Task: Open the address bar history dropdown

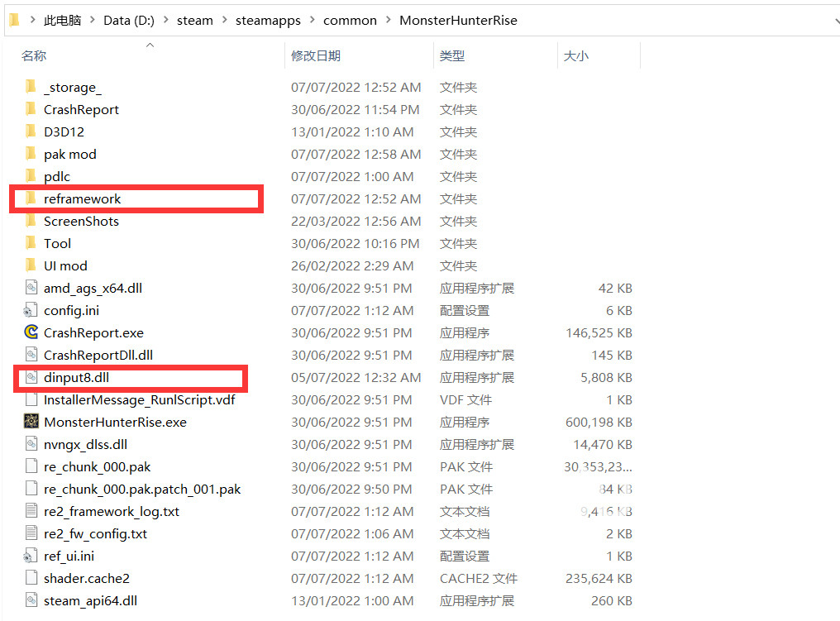Action: point(829,20)
